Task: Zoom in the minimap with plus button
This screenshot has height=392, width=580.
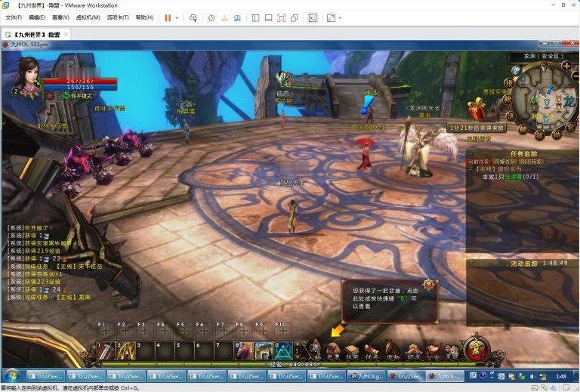Action: [x=566, y=66]
